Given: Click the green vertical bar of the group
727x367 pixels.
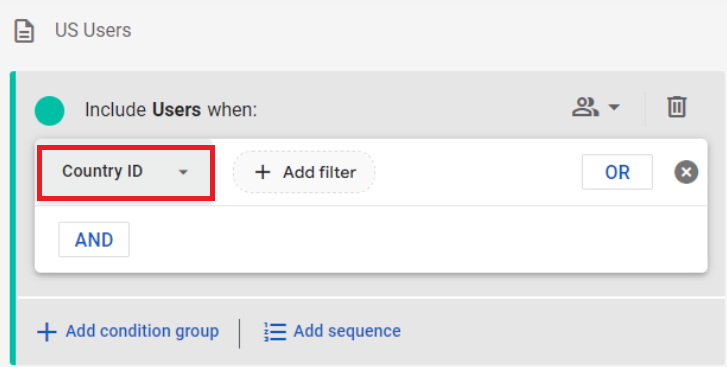Looking at the screenshot, I should 13,218.
